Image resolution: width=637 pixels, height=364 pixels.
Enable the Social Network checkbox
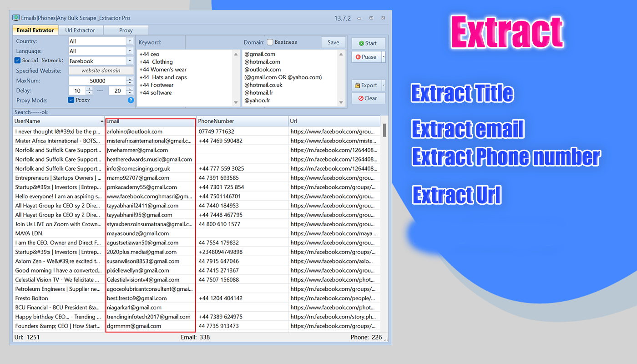pos(17,60)
